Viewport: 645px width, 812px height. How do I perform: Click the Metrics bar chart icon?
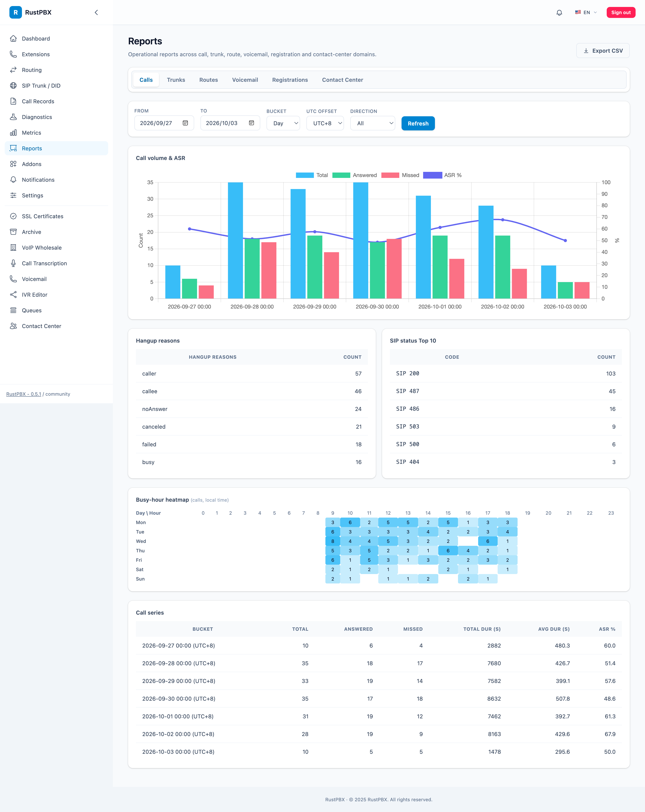13,133
